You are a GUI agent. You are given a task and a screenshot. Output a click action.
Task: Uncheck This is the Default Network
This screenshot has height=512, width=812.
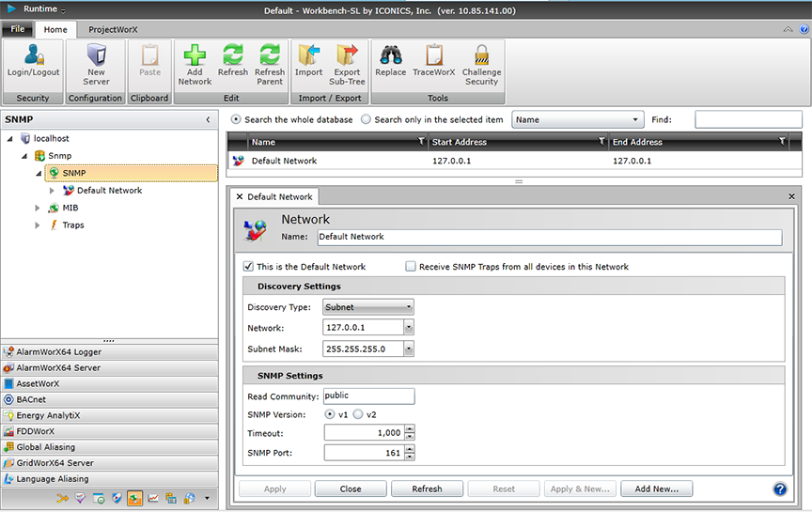pyautogui.click(x=249, y=267)
